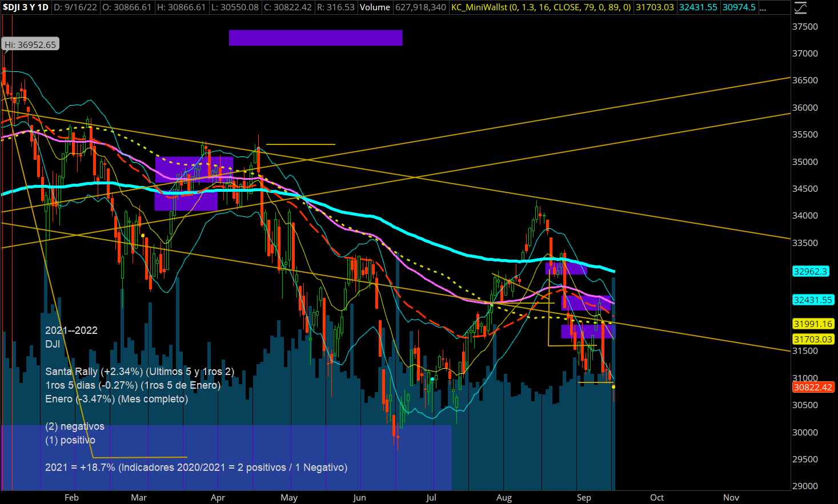
Task: Click the Jun label on time axis
Action: point(359,498)
